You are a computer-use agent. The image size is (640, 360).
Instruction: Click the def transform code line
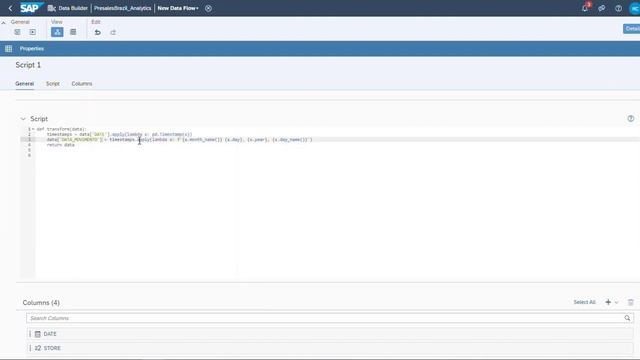(62, 129)
